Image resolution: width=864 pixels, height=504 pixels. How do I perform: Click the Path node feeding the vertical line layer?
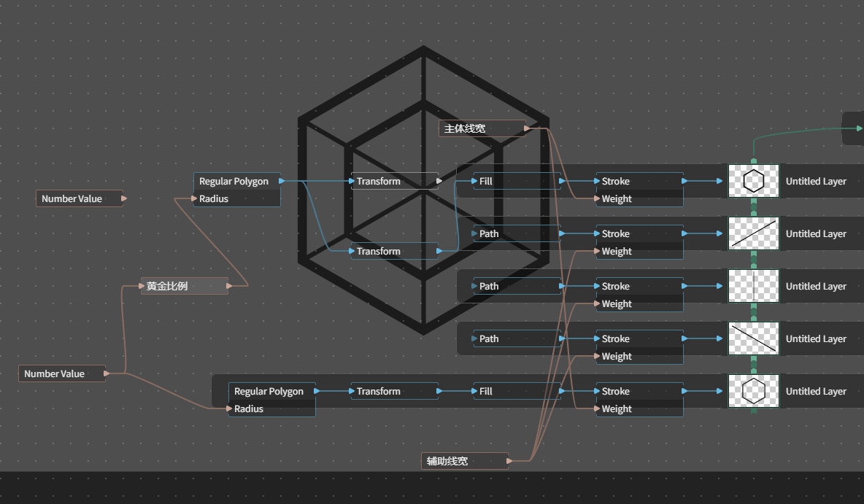click(x=517, y=286)
